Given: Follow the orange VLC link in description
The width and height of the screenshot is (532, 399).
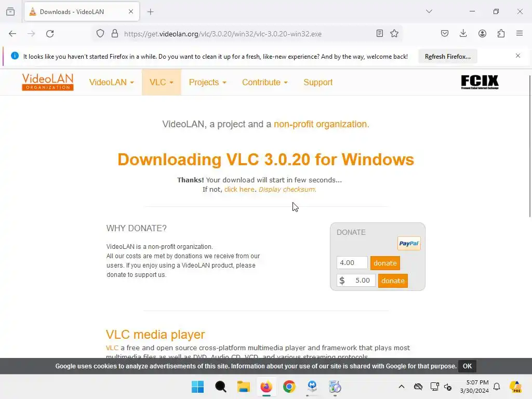Looking at the screenshot, I should pos(112,348).
